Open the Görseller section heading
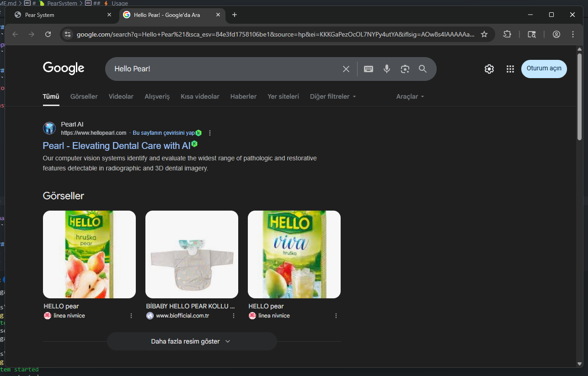 point(64,196)
